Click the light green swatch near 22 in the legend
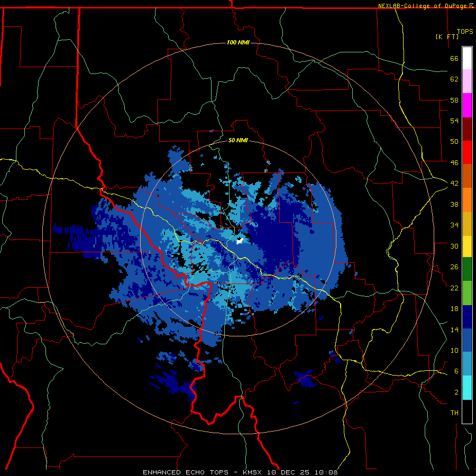Image resolution: width=476 pixels, height=476 pixels. (x=467, y=293)
